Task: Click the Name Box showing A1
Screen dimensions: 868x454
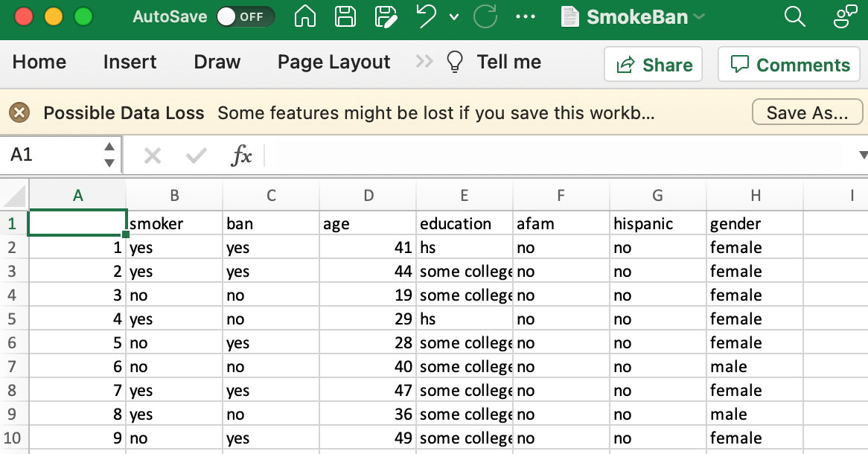Action: (x=52, y=155)
